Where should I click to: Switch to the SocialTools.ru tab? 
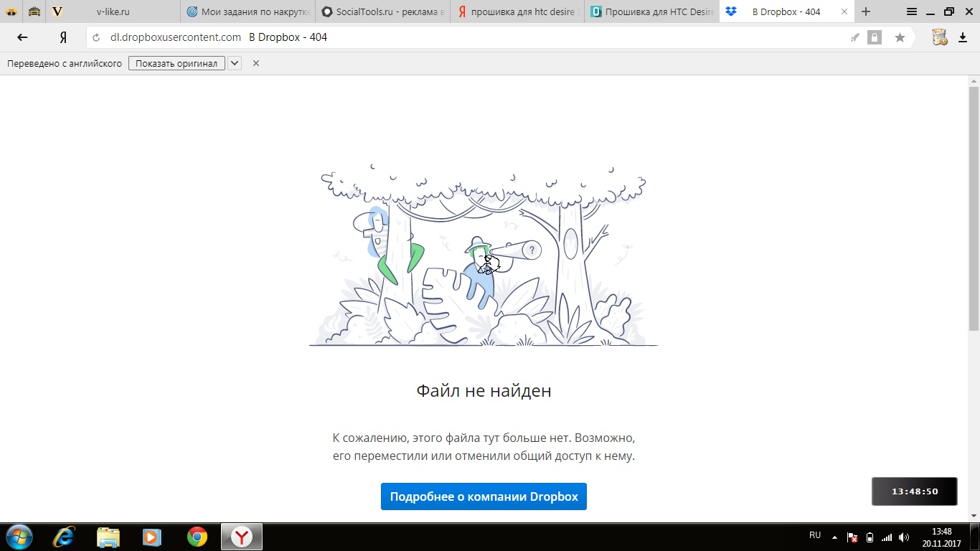point(382,11)
